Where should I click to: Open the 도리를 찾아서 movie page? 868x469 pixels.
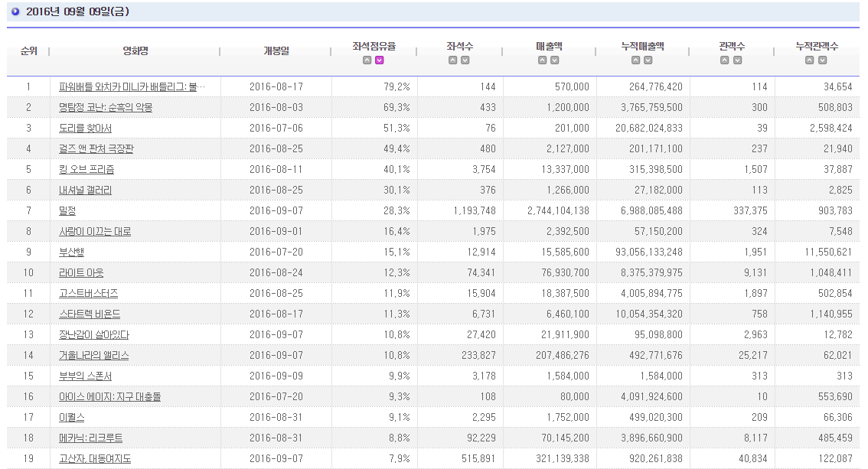coord(85,129)
